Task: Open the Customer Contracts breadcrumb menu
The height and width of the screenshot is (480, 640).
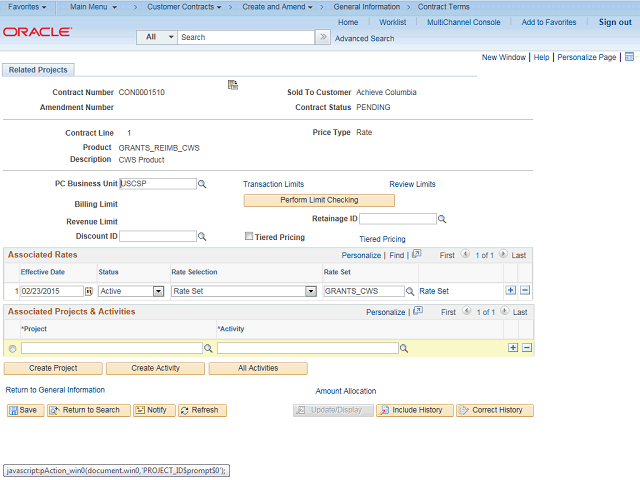Action: (x=184, y=7)
